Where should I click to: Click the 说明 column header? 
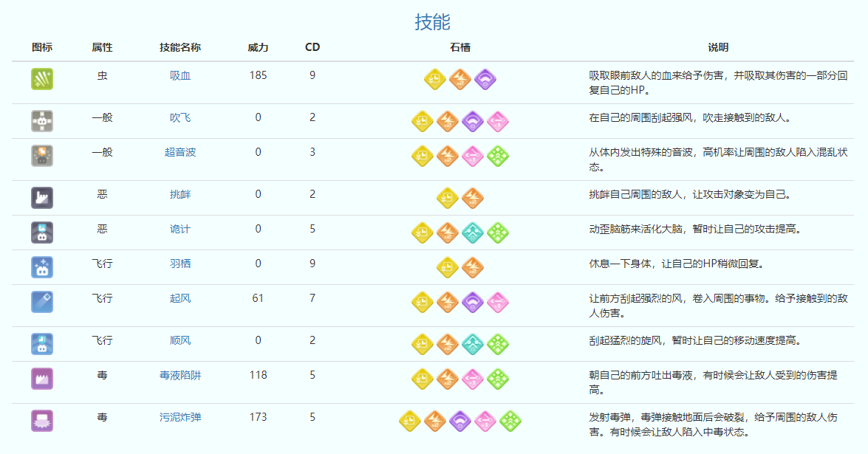pyautogui.click(x=718, y=47)
